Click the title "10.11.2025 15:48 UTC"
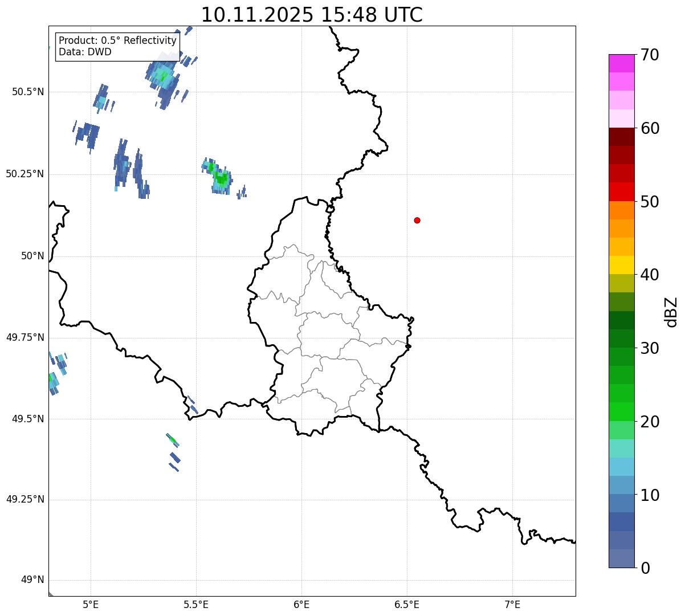Viewport: 685px width, 616px height. coord(312,15)
